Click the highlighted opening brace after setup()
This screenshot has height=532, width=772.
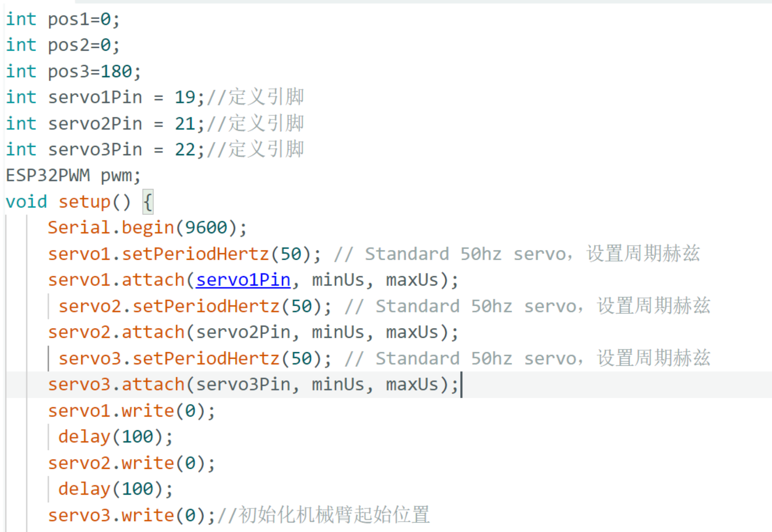[x=148, y=202]
